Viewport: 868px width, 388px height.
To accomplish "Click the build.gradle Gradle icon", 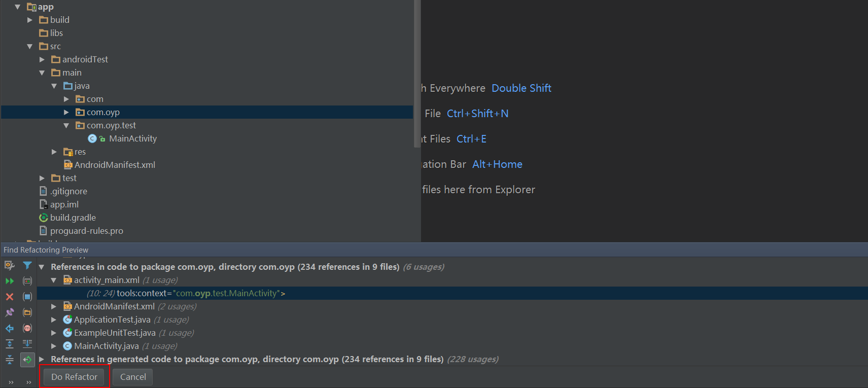I will coord(44,218).
